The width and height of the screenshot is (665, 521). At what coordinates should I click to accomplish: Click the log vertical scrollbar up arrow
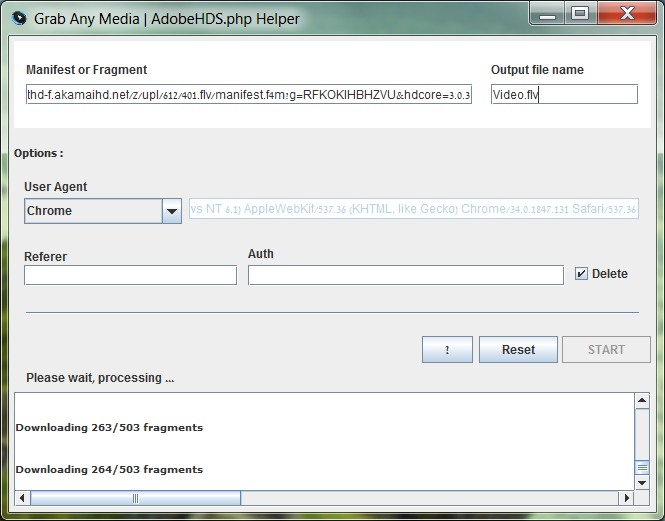pos(642,400)
